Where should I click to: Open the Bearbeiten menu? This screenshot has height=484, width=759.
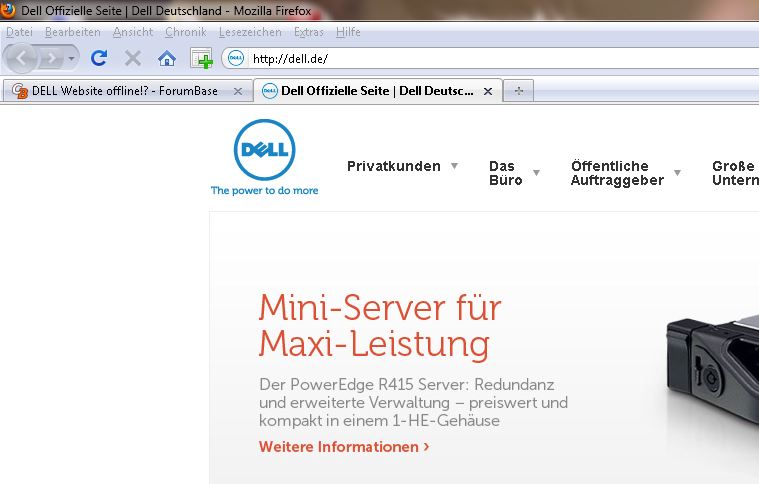tap(73, 32)
